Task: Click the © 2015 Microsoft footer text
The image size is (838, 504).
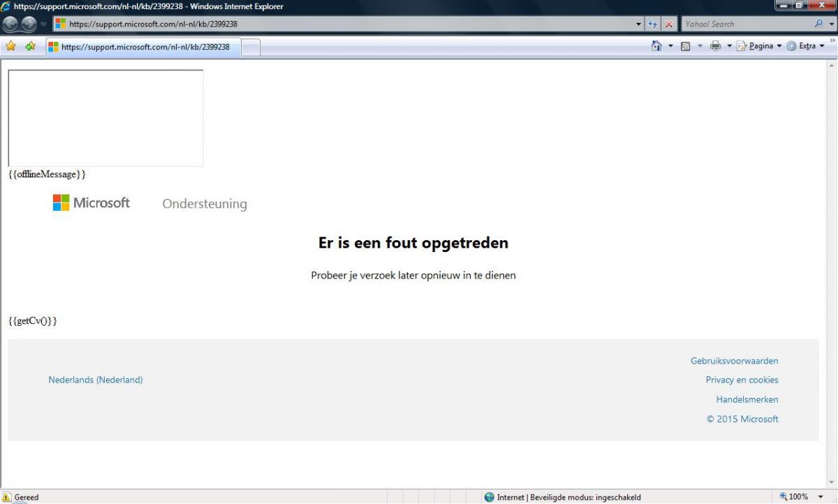Action: point(742,419)
